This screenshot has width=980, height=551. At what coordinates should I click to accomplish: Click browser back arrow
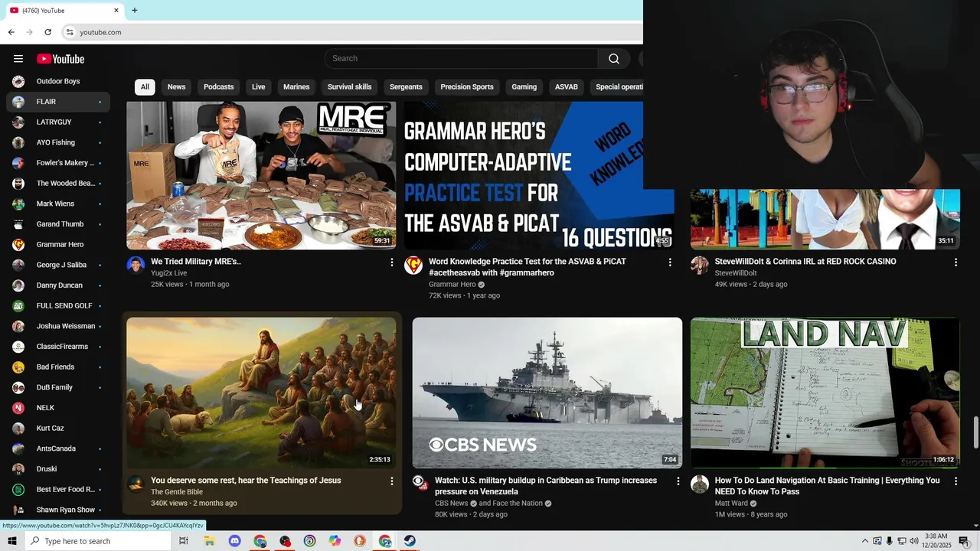[x=11, y=32]
